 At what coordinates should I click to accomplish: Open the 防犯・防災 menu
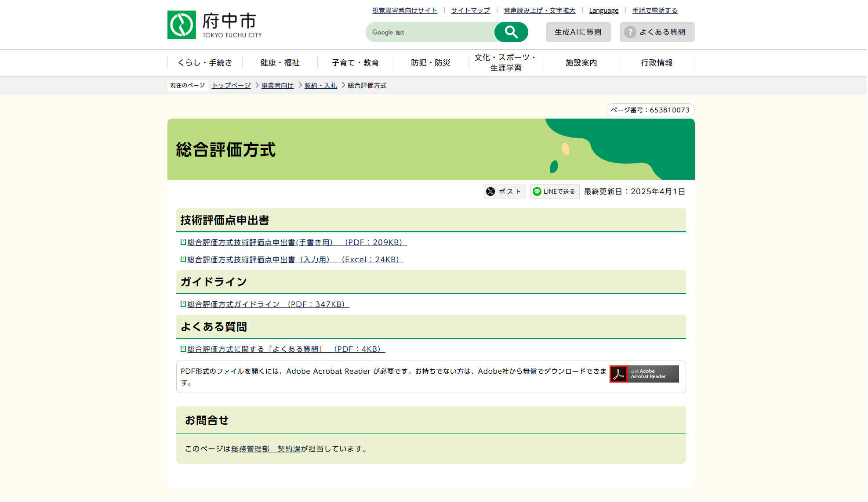pyautogui.click(x=431, y=63)
